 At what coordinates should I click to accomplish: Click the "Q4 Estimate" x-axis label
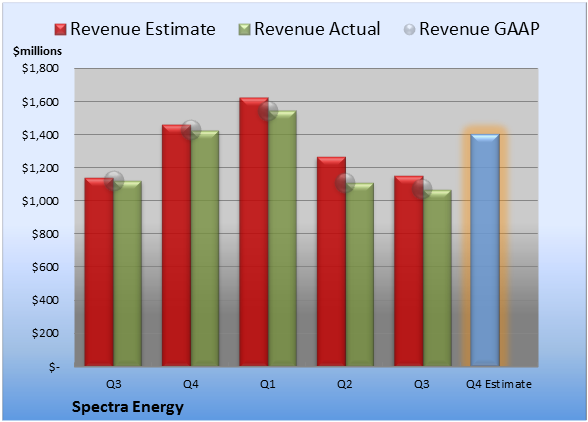[499, 384]
